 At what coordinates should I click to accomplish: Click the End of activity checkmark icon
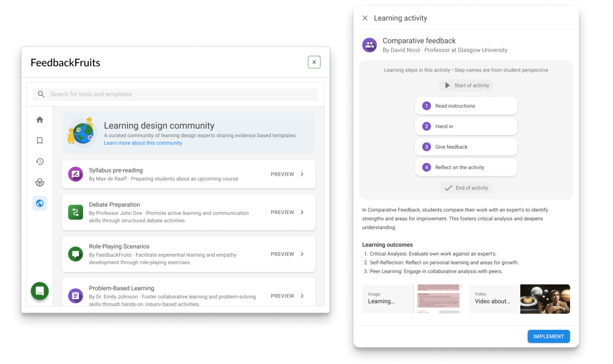448,188
